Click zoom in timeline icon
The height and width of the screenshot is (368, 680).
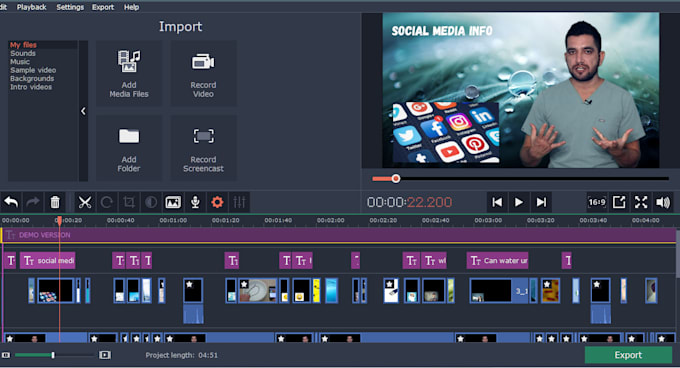pos(105,355)
